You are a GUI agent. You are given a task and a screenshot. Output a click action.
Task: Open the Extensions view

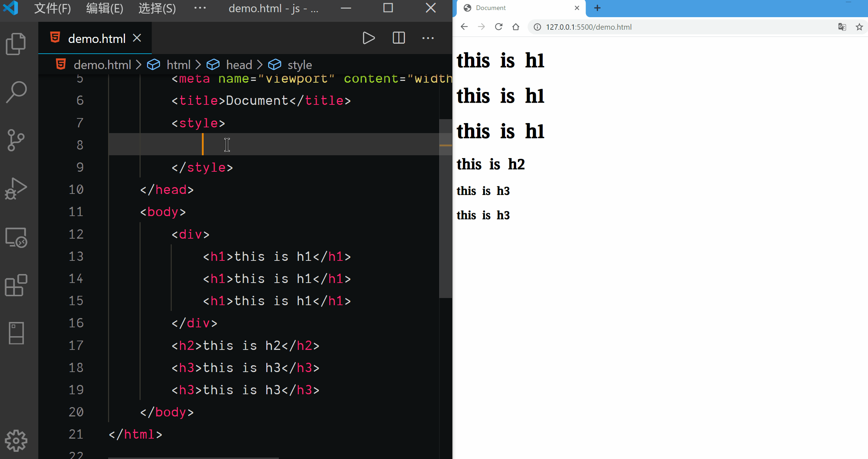[16, 285]
